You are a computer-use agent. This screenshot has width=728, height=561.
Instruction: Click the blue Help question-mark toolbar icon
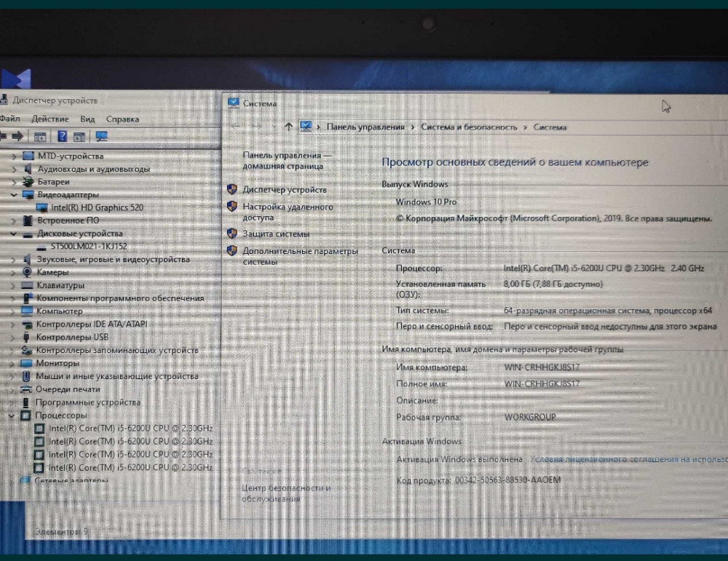[x=63, y=136]
